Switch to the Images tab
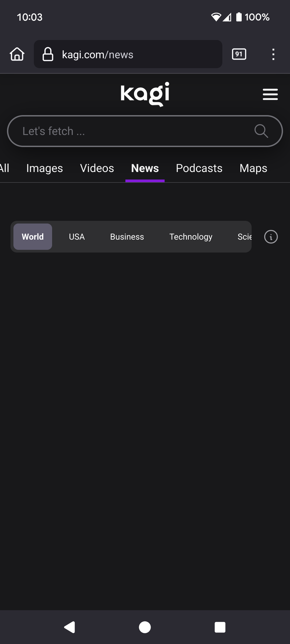290x644 pixels. [x=45, y=168]
